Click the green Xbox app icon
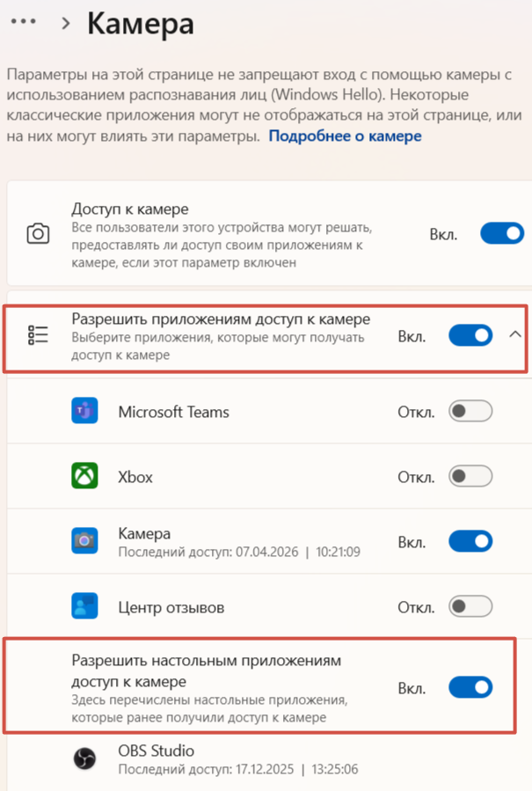This screenshot has height=791, width=532. tap(84, 476)
